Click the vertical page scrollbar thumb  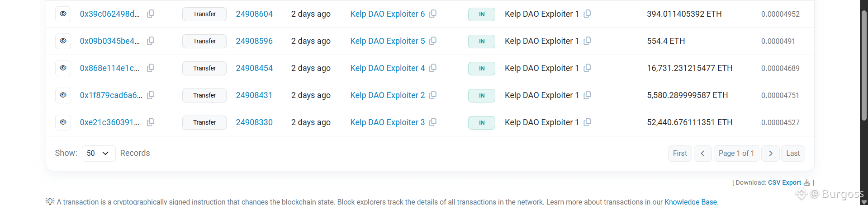coord(864,65)
